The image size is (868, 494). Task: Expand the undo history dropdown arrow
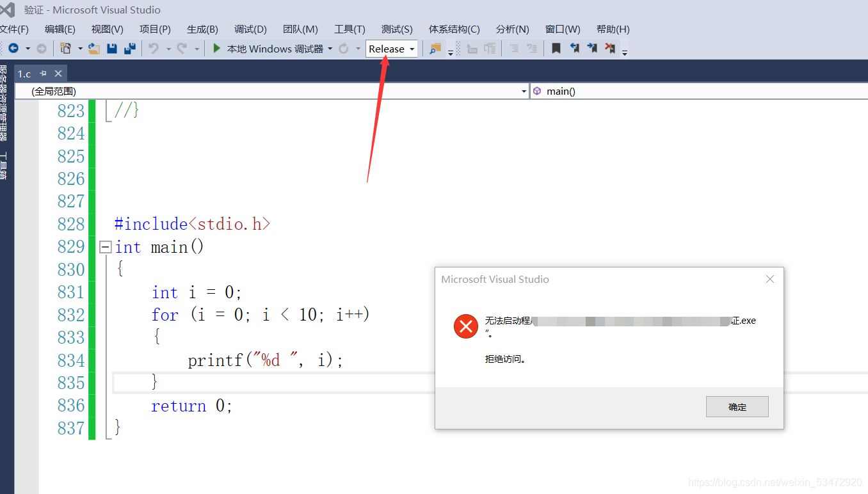pyautogui.click(x=168, y=49)
